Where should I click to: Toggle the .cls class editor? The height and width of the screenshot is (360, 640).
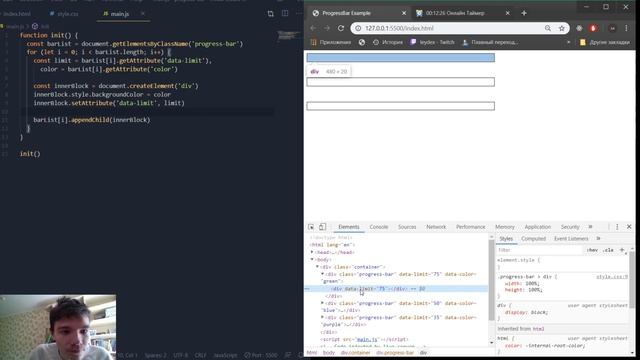609,250
